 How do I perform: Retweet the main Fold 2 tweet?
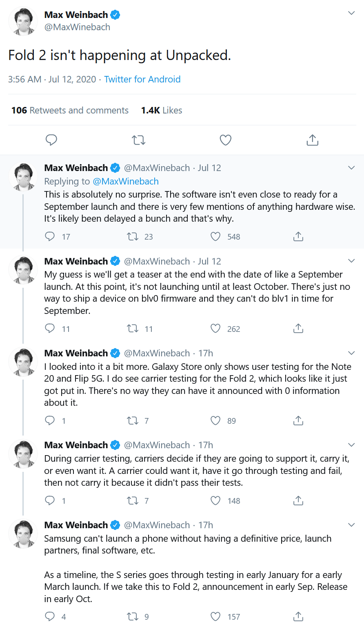138,140
